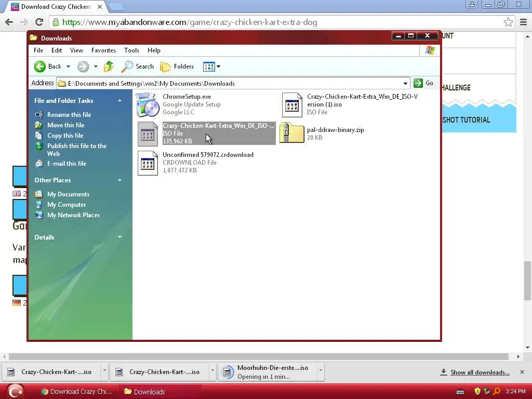
Task: Click the E-mail envelope icon
Action: click(39, 164)
